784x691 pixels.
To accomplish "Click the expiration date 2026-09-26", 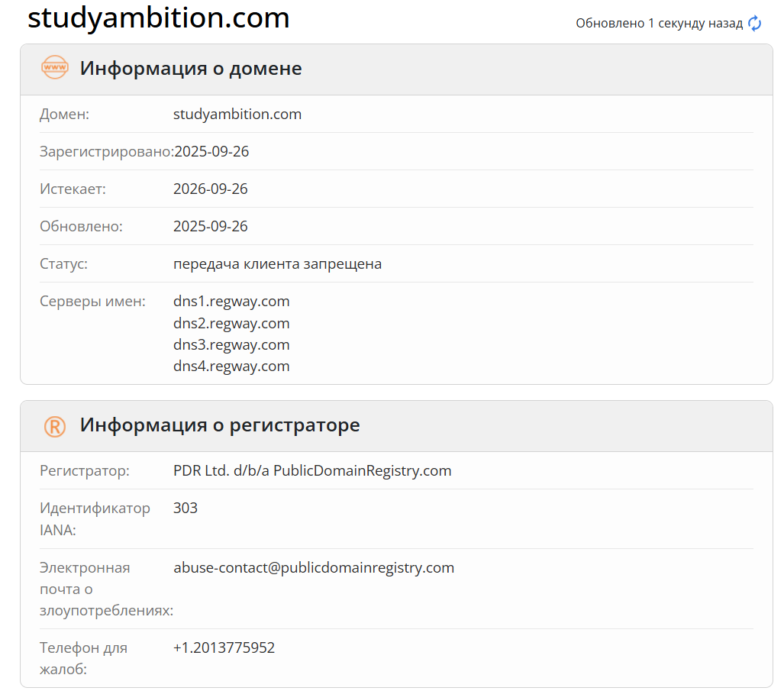I will click(210, 189).
